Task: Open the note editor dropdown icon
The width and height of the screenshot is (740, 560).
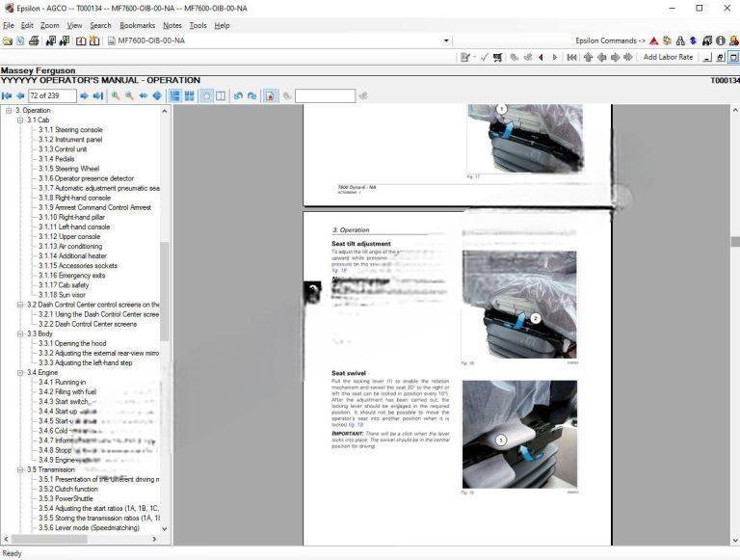Action: tap(467, 57)
